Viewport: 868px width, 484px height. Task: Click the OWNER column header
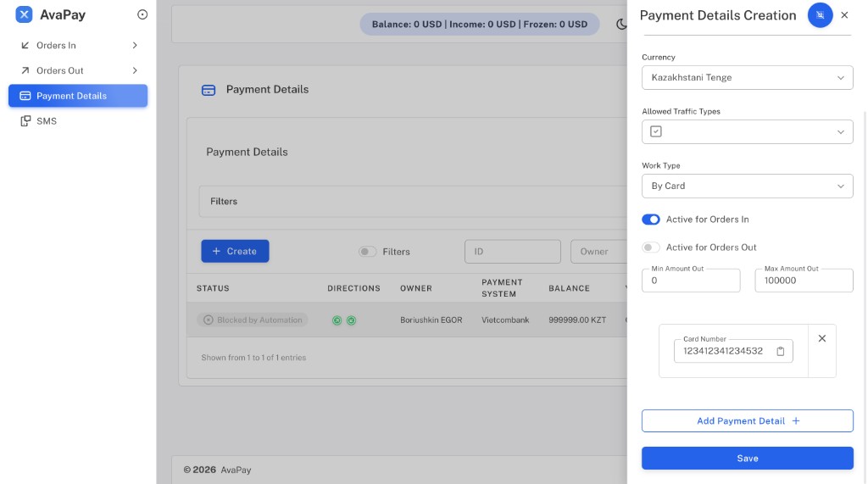click(415, 288)
